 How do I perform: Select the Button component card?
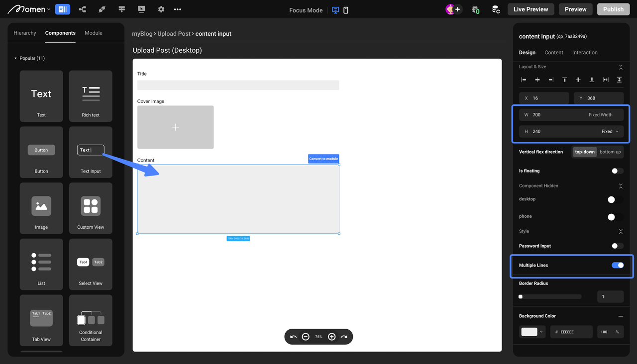[41, 152]
